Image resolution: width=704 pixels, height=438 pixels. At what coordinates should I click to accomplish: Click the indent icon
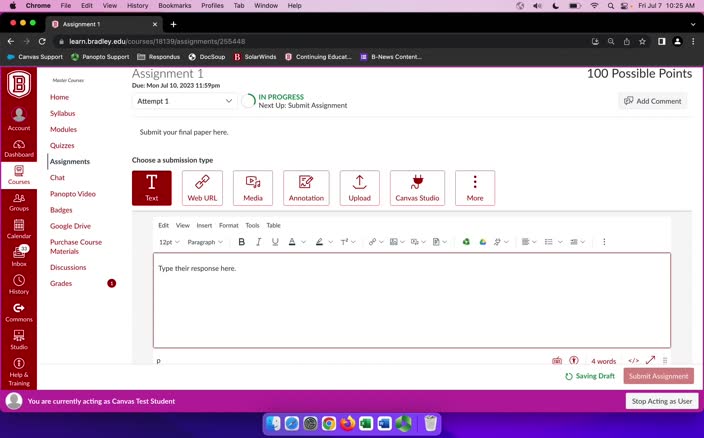[x=574, y=242]
